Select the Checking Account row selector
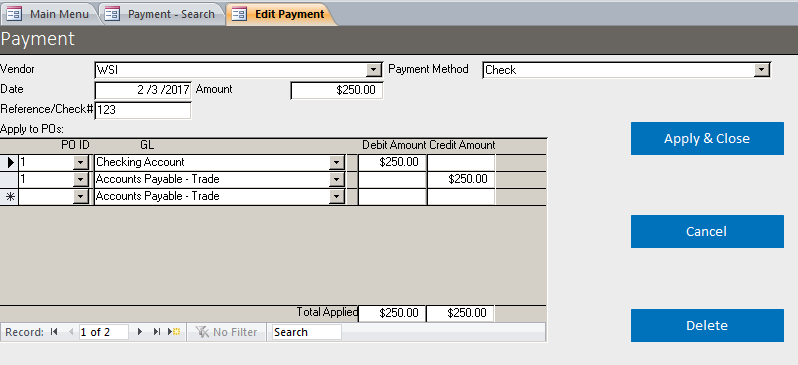 tap(9, 163)
